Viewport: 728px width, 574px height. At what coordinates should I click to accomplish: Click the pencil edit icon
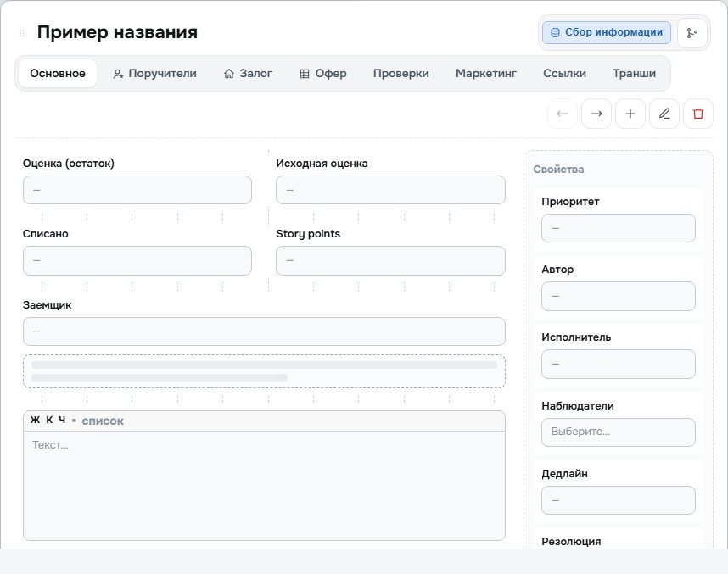tap(664, 114)
